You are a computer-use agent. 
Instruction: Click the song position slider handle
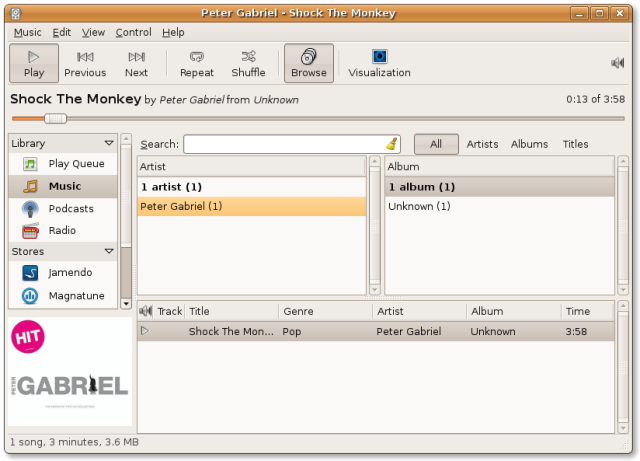point(56,119)
